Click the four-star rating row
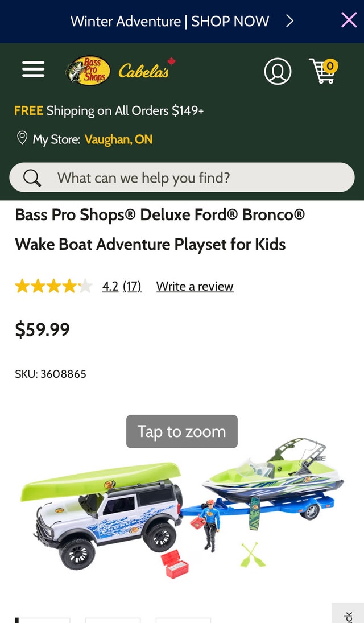Screen dimensions: 364x623 pyautogui.click(x=54, y=286)
